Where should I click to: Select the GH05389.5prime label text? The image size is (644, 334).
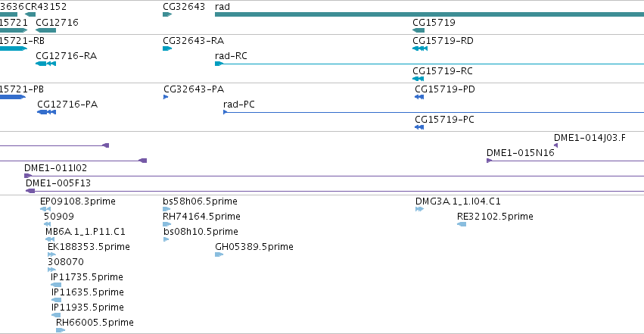tap(254, 247)
